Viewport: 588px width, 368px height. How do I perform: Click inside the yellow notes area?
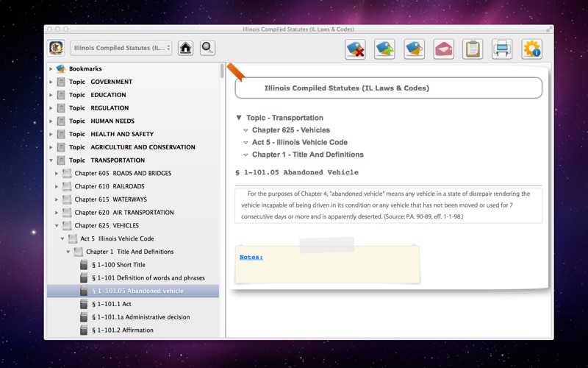327,264
